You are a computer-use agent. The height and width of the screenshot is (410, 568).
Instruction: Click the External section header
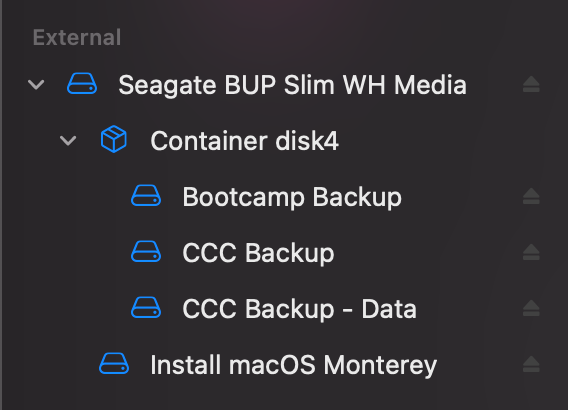[77, 37]
